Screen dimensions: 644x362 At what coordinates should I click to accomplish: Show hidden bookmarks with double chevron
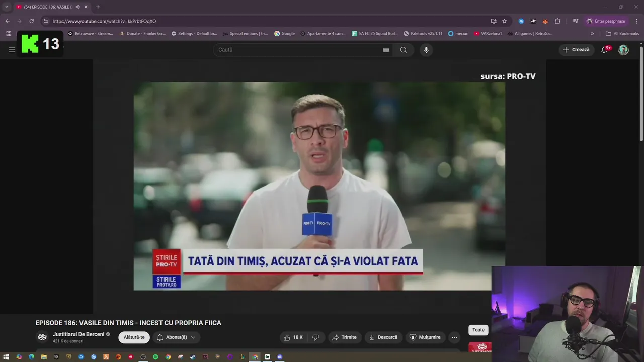592,34
